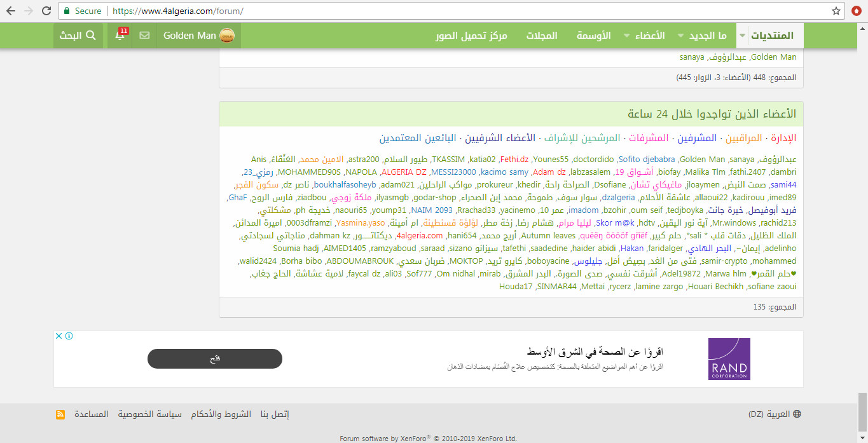Click the ad info icon on the banner
Screen dimensions: 868x443
click(x=69, y=336)
